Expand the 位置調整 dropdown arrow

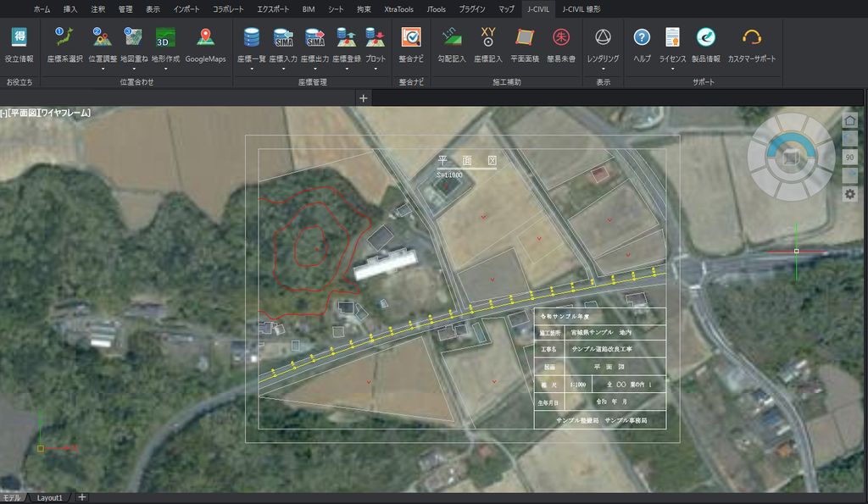(103, 69)
